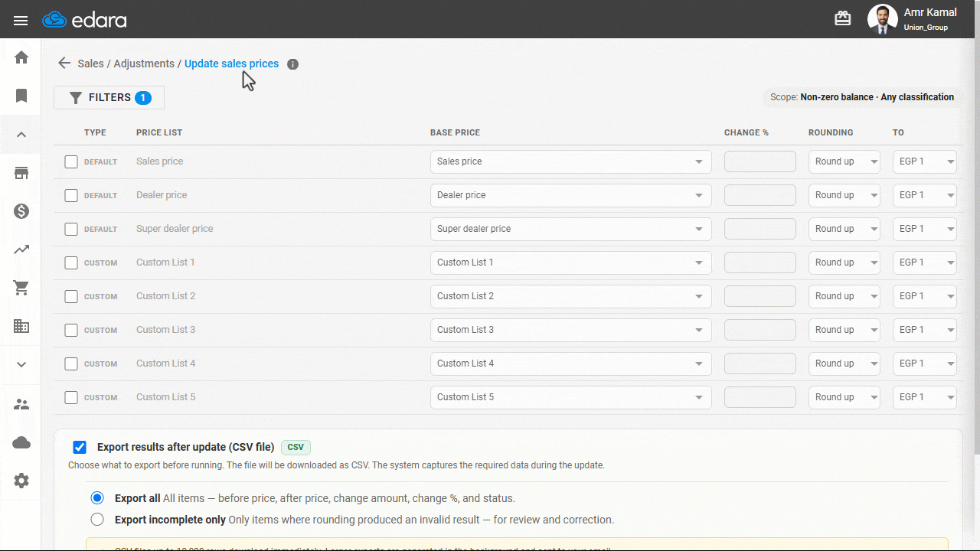Open EGP 1 dropdown for Custom List 4

pos(925,364)
